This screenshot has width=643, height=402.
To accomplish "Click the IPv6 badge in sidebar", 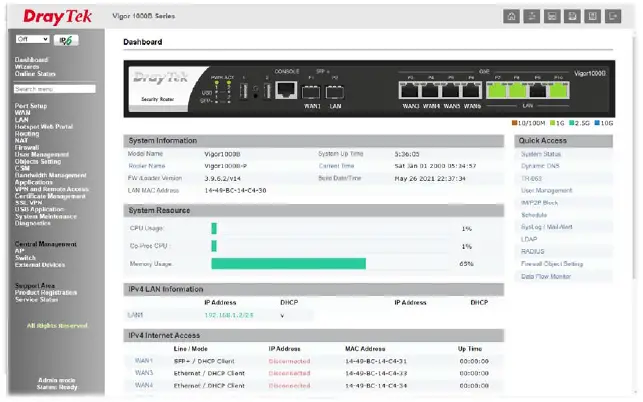I will (x=66, y=40).
